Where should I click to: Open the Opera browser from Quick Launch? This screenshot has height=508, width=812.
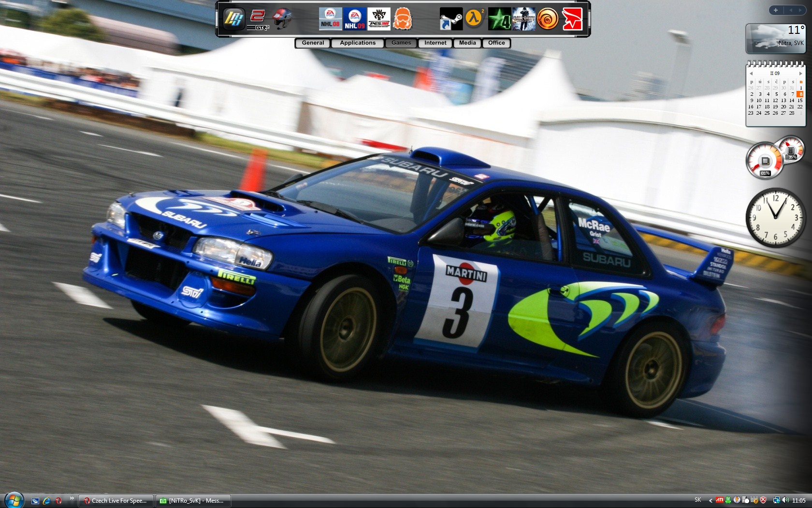coord(58,501)
